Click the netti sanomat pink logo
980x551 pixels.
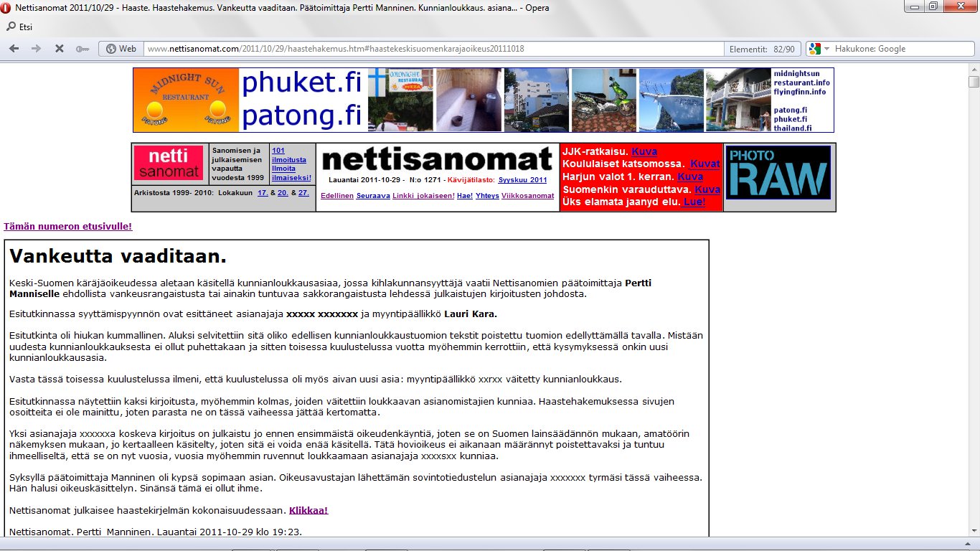pos(168,164)
